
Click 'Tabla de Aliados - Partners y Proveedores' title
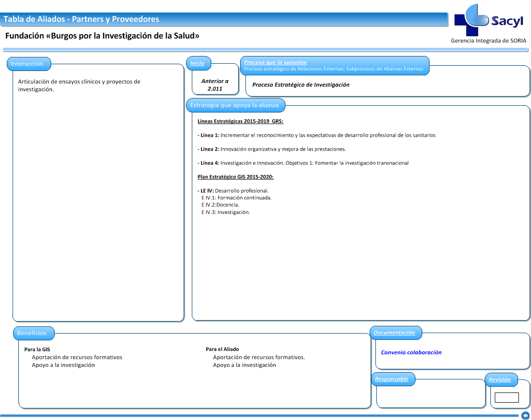click(x=81, y=19)
